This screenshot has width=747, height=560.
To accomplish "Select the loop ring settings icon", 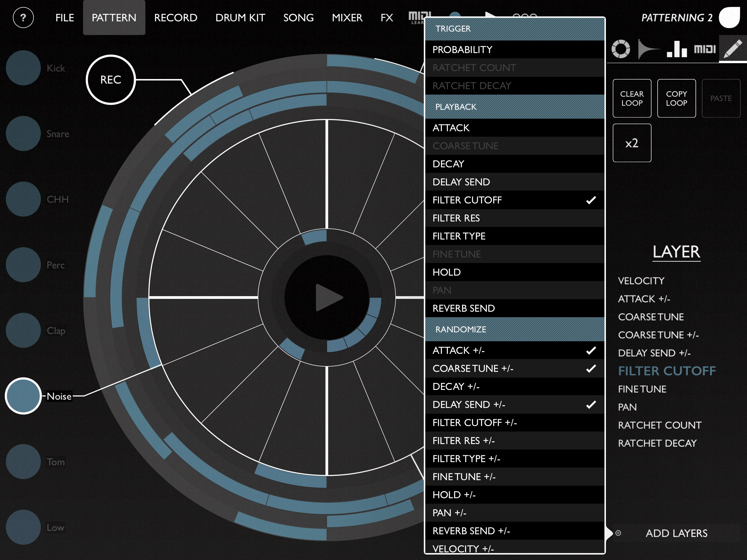I will [x=620, y=49].
